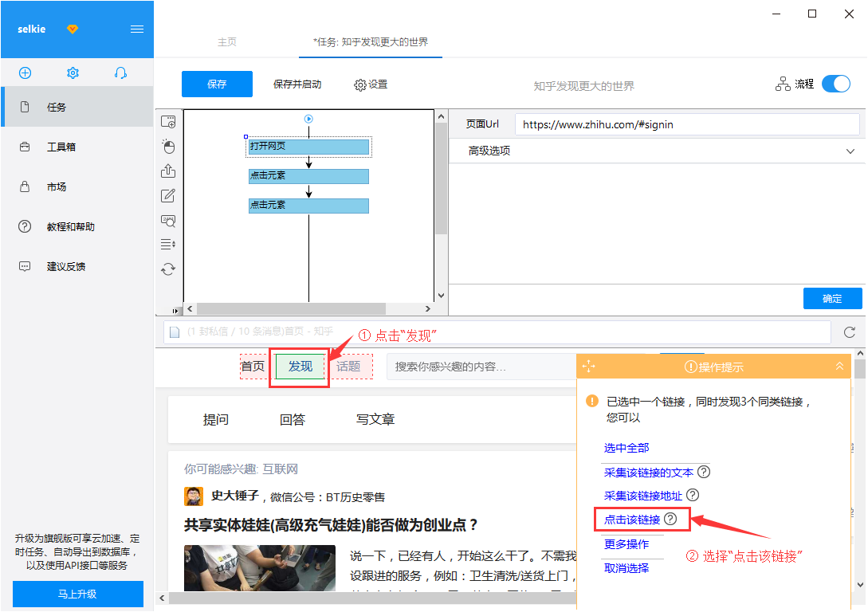
Task: Select the dropdown list tool icon
Action: pos(168,244)
